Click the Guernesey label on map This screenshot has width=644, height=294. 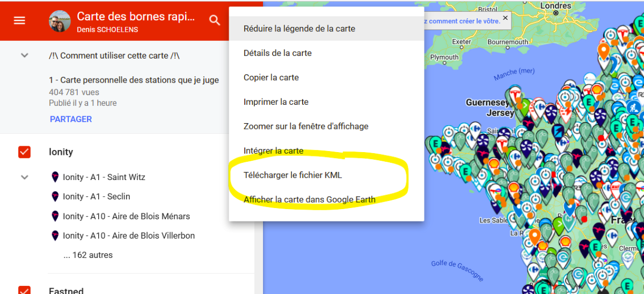point(487,103)
